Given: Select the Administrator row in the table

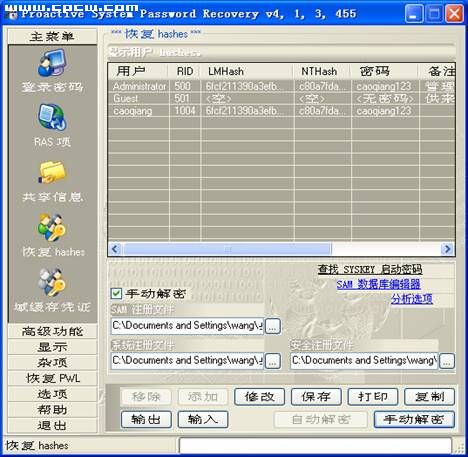Looking at the screenshot, I should [x=282, y=86].
